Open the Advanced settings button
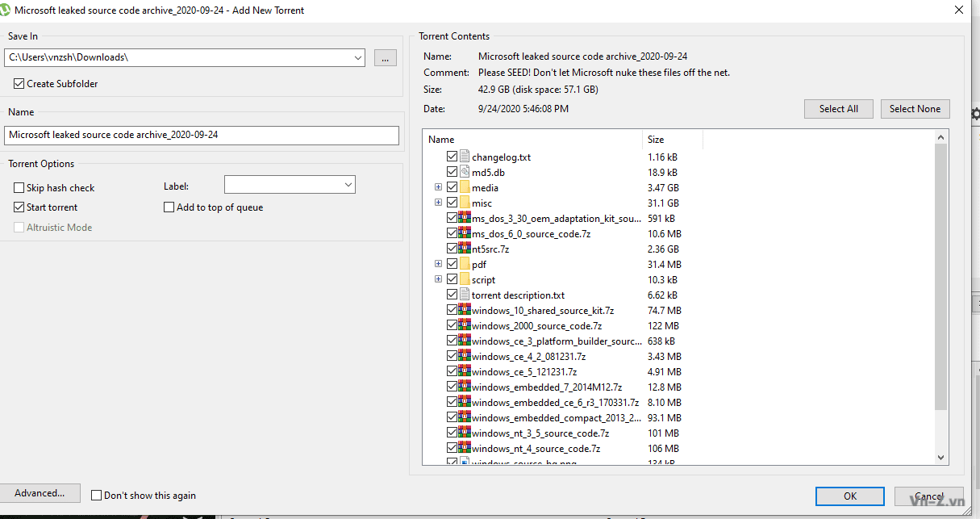Image resolution: width=980 pixels, height=519 pixels. [40, 493]
